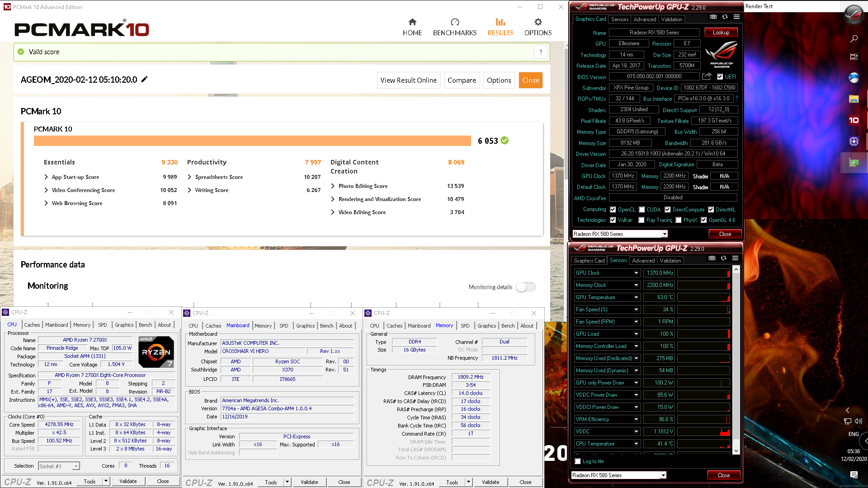
Task: Click scroll down arrow in GPU-Z sensors
Action: [x=736, y=450]
